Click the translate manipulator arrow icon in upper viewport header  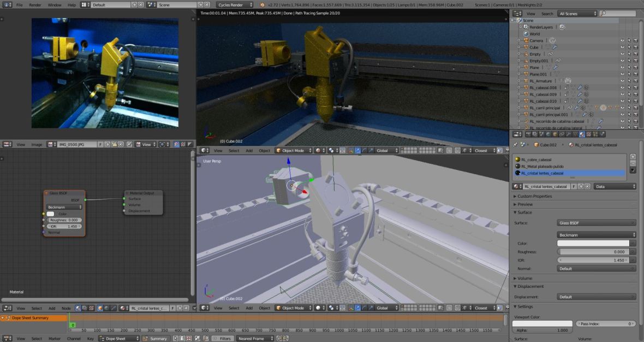coord(357,150)
